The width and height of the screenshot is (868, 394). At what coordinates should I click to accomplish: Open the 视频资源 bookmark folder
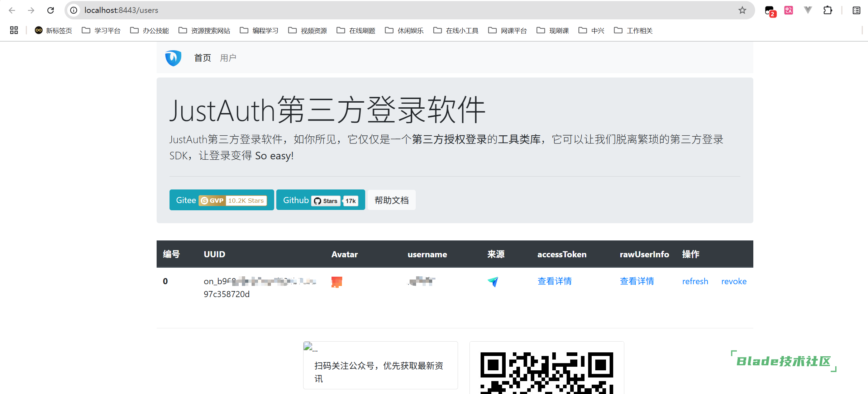tap(307, 31)
